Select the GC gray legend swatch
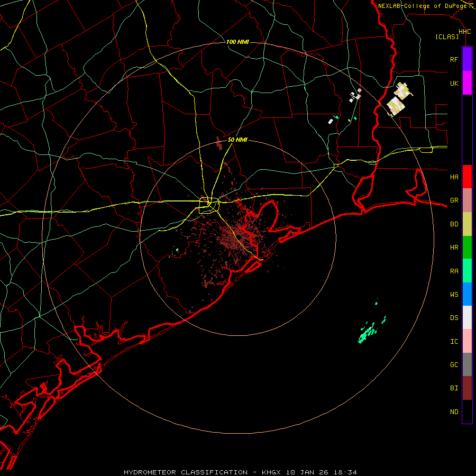This screenshot has width=476, height=476. (467, 364)
